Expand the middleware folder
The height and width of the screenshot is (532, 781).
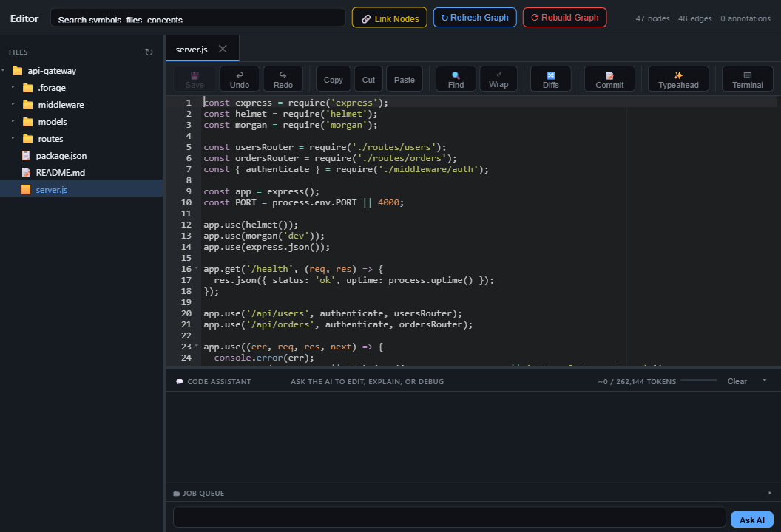(x=13, y=104)
